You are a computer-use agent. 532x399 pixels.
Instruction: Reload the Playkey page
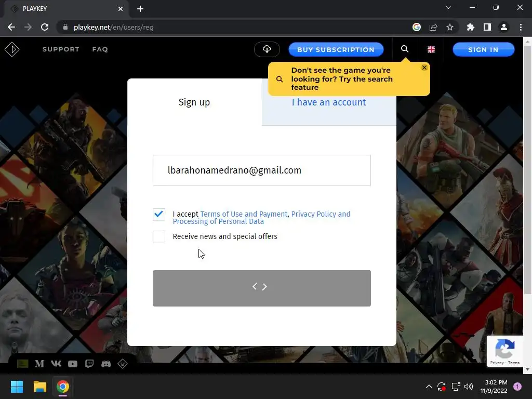(45, 27)
